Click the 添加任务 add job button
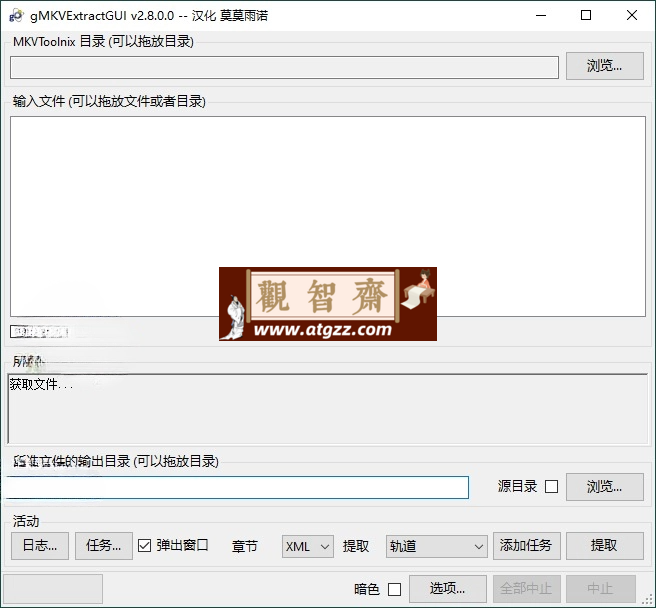Viewport: 656px width, 608px height. [527, 546]
